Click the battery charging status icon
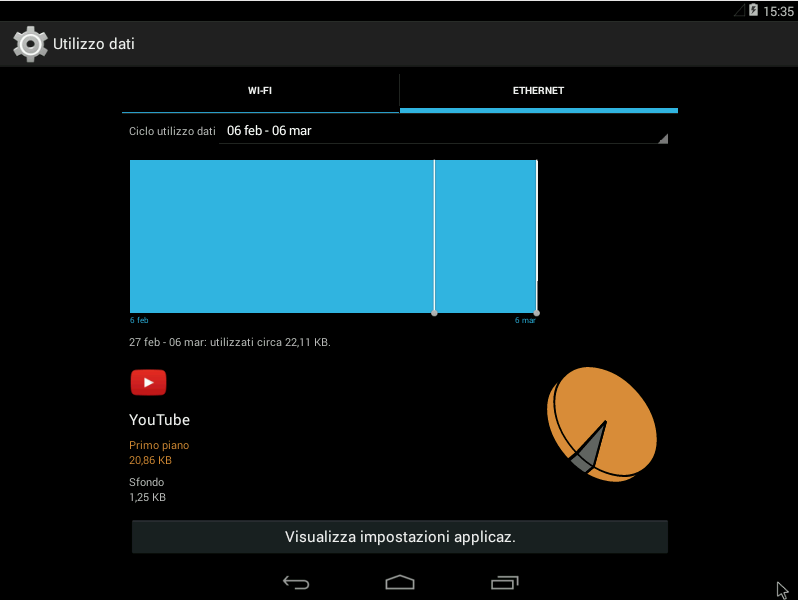 coord(753,10)
